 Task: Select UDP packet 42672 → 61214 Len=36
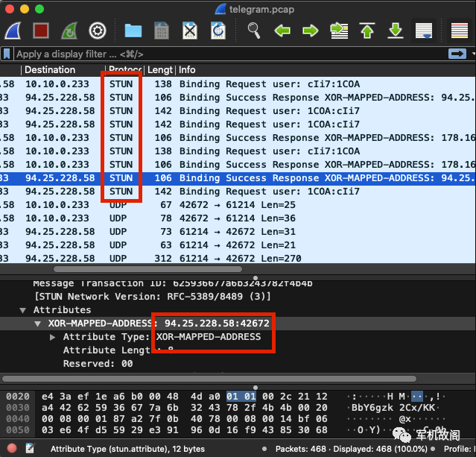(x=238, y=218)
